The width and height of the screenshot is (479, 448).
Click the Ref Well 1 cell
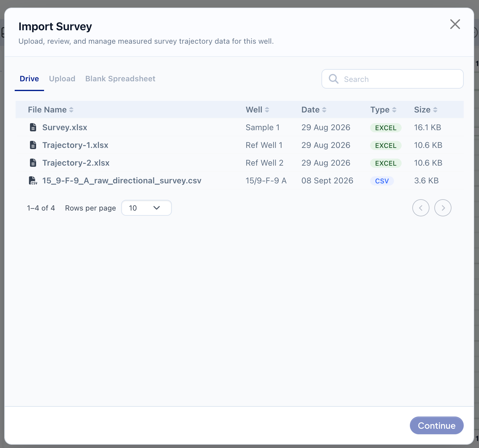264,145
